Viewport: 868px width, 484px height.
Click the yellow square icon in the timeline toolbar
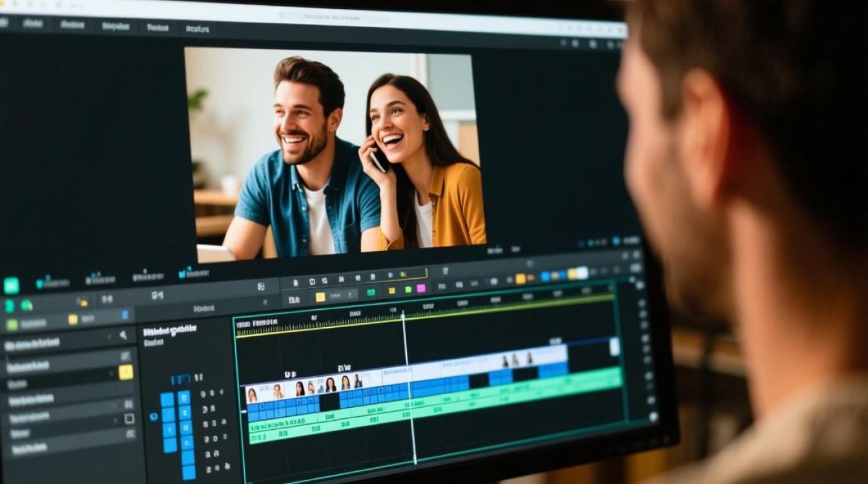tap(320, 297)
